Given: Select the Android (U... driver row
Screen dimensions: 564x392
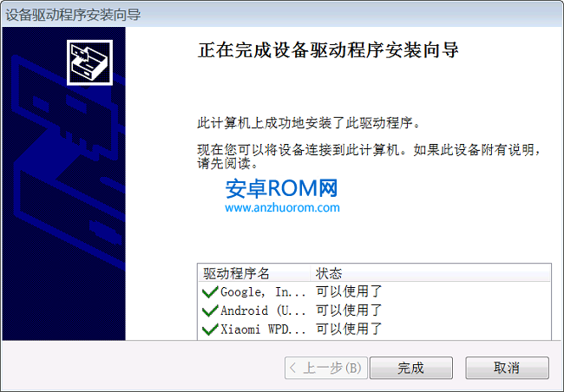Looking at the screenshot, I should (374, 310).
